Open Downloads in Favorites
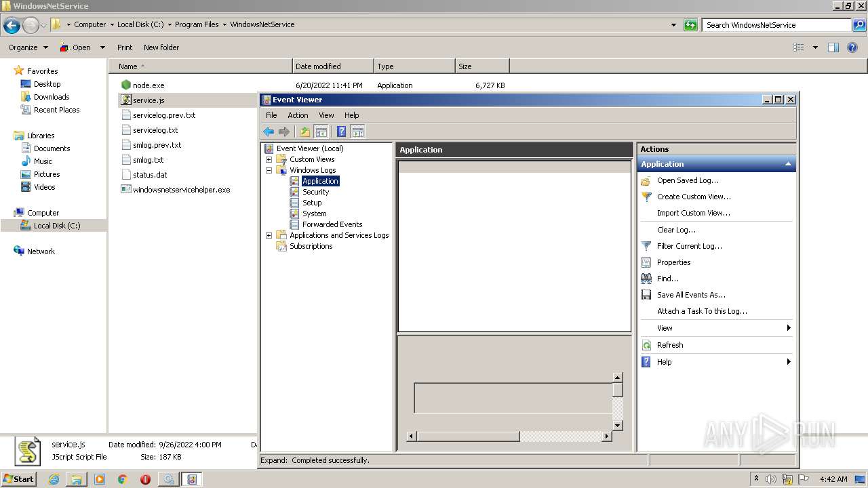The height and width of the screenshot is (488, 868). point(52,97)
